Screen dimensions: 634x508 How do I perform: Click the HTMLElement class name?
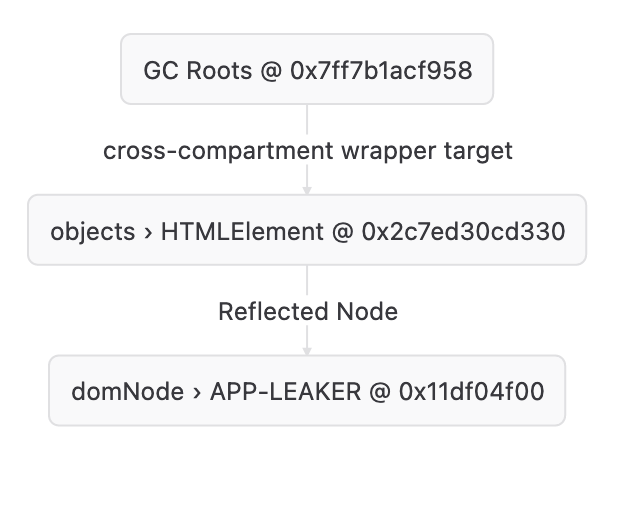point(242,232)
